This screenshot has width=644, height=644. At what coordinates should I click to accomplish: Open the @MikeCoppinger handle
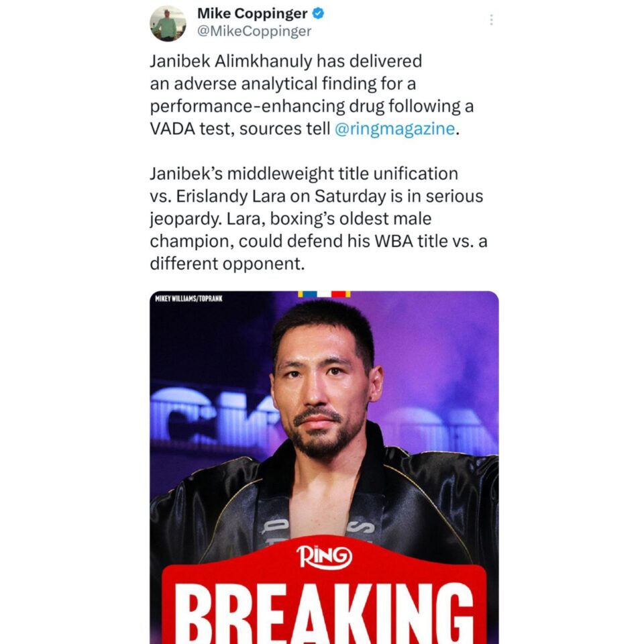pos(254,32)
